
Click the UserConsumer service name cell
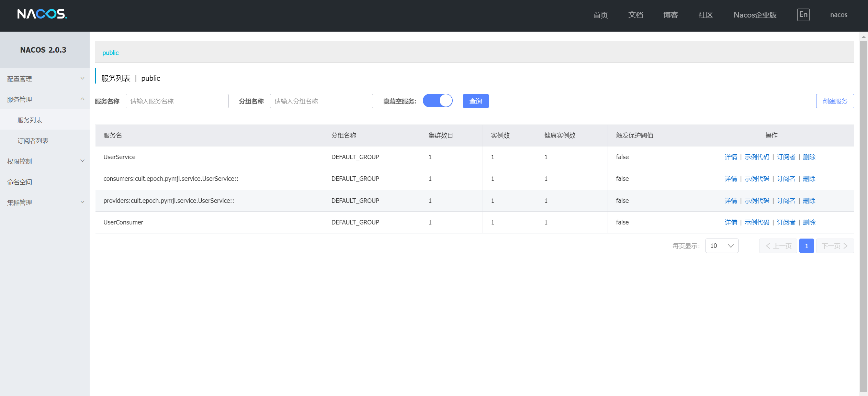tap(209, 222)
